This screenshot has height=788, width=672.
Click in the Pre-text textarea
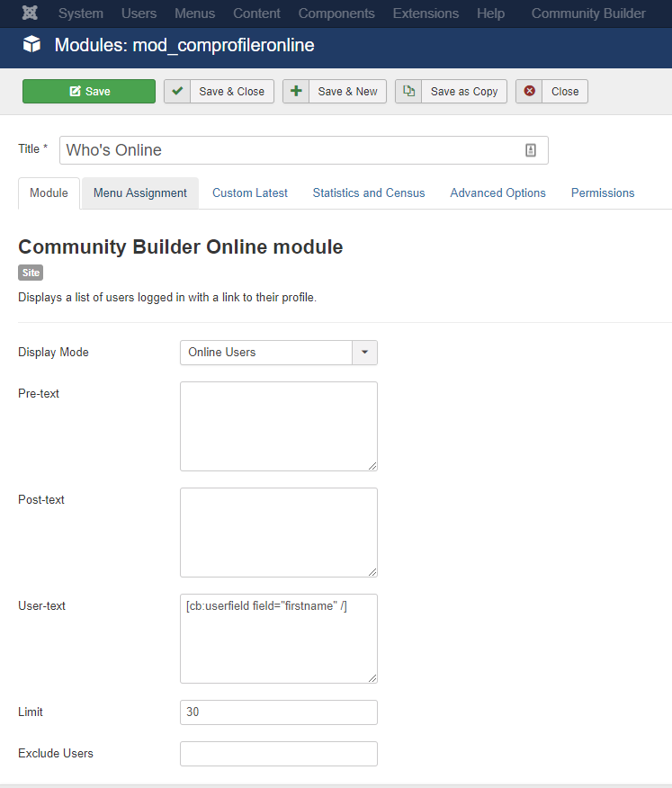point(279,426)
